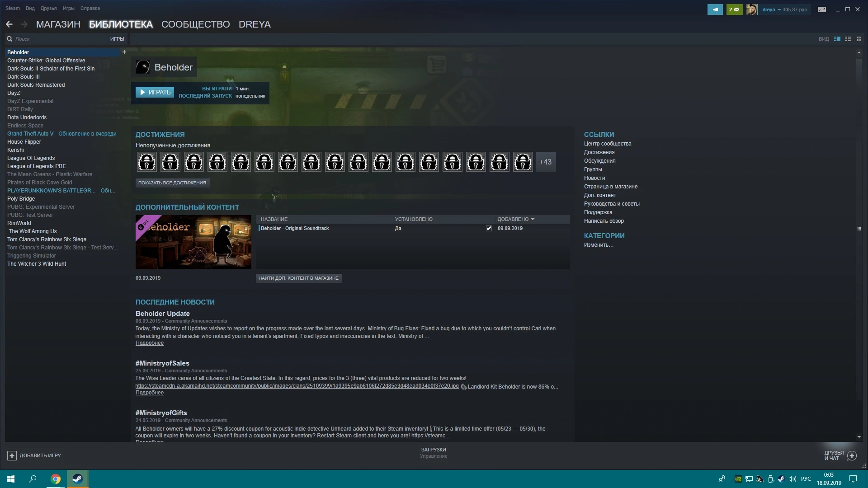Click Написать обзор link

coord(604,221)
